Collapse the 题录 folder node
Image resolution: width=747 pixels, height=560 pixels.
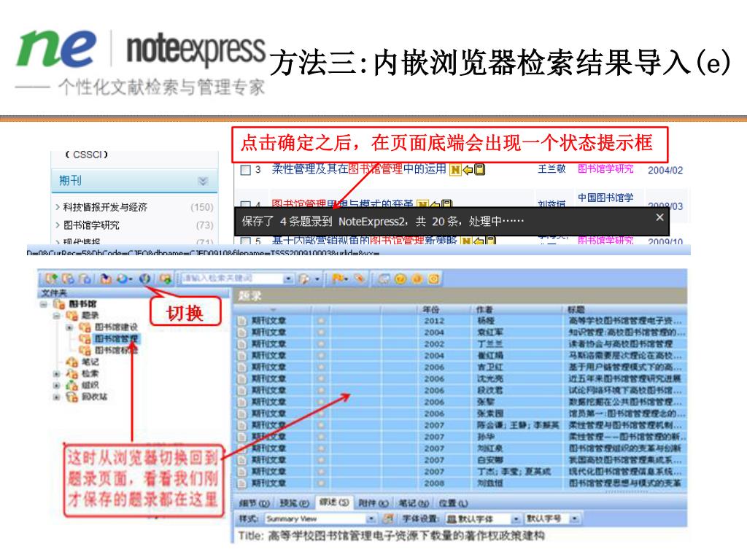coord(57,315)
